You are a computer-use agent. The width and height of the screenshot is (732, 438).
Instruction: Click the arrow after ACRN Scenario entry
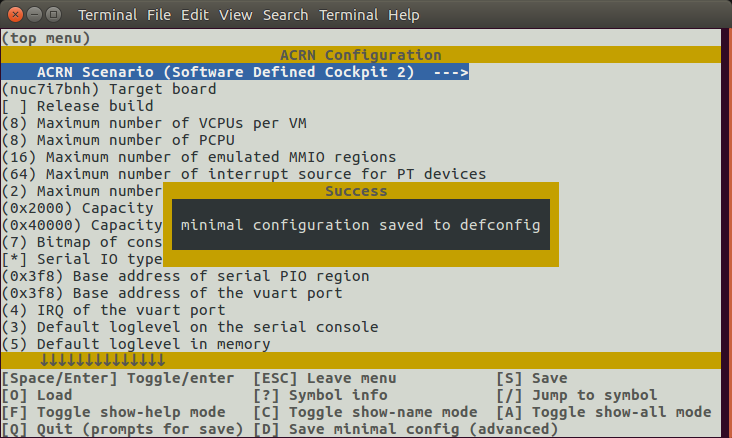(450, 72)
